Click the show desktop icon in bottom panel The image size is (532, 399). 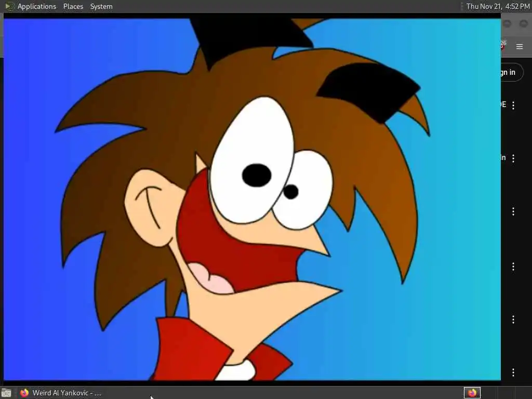click(6, 393)
